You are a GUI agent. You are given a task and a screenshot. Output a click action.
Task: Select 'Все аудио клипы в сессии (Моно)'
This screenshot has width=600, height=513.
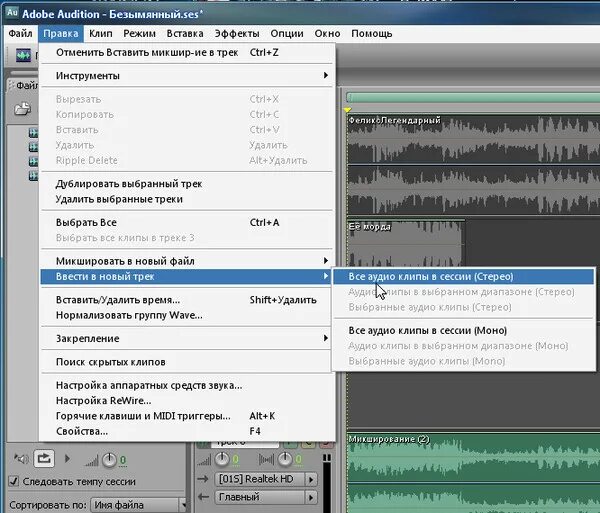click(463, 330)
